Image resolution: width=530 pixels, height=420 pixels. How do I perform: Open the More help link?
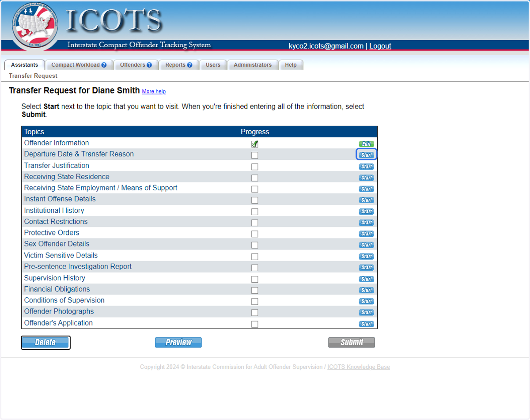[154, 91]
